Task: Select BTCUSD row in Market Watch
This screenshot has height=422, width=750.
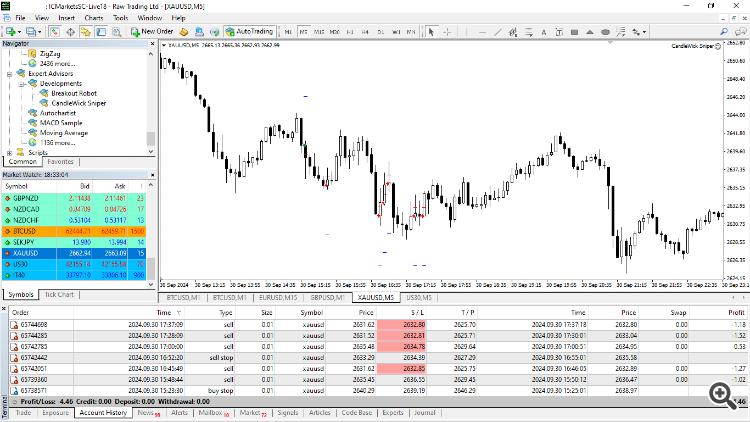Action: tap(74, 231)
